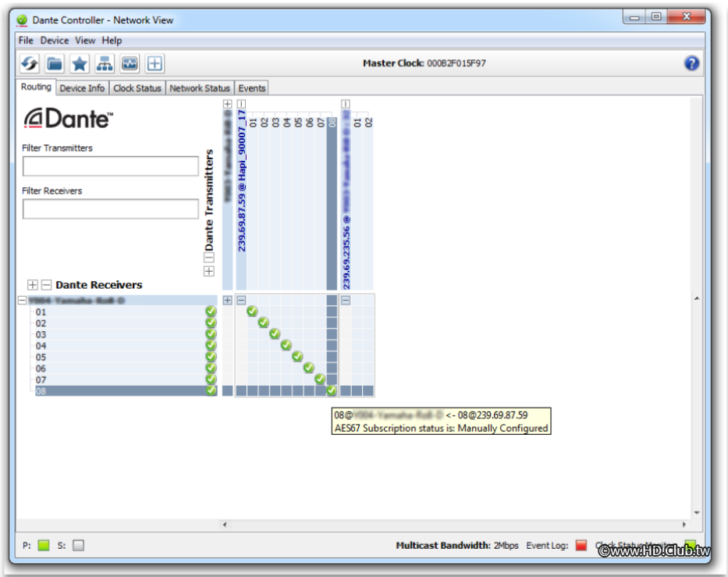728x577 pixels.
Task: Collapse all Dante Transmitters with minus
Action: coord(209,258)
